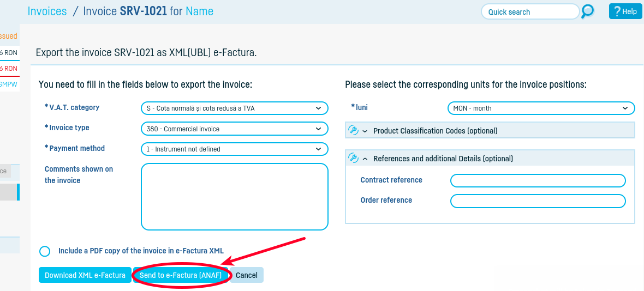Click the magnifier search icon
The image size is (644, 291).
pos(587,11)
